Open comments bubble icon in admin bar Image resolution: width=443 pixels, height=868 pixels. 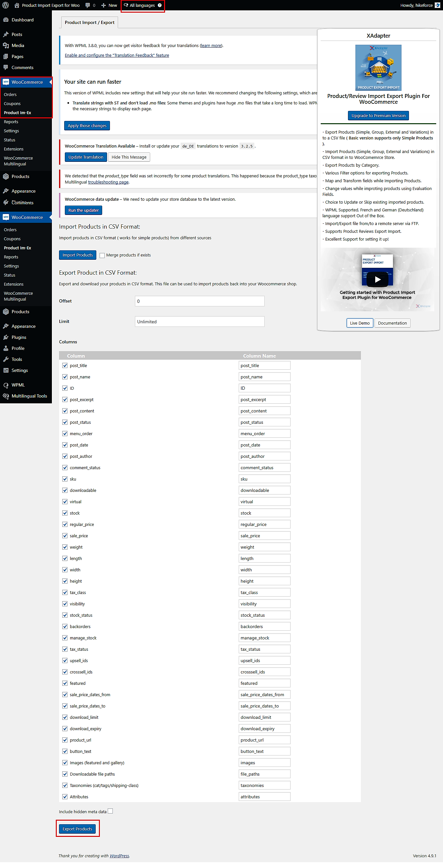88,5
